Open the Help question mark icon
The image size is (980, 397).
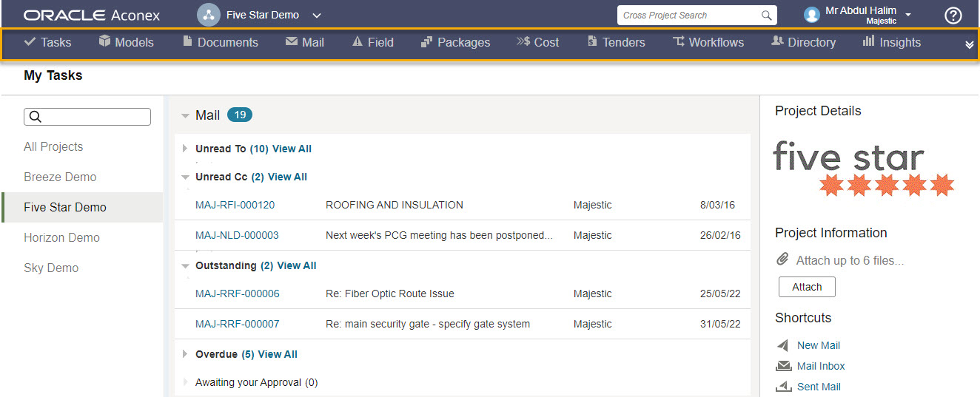[x=953, y=15]
